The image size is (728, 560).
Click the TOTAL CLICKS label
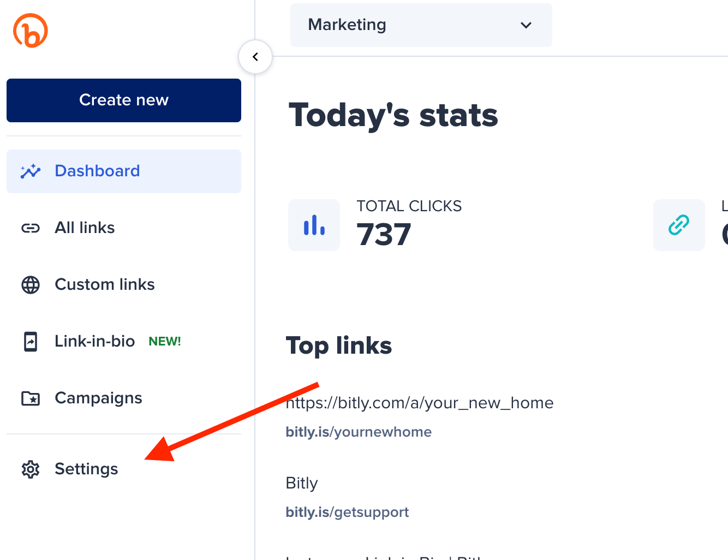click(x=409, y=206)
